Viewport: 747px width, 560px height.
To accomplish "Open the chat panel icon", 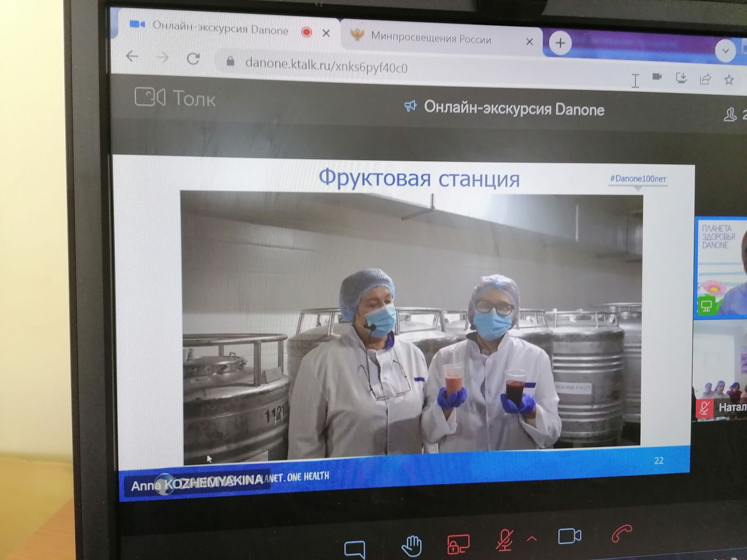I will tap(355, 549).
